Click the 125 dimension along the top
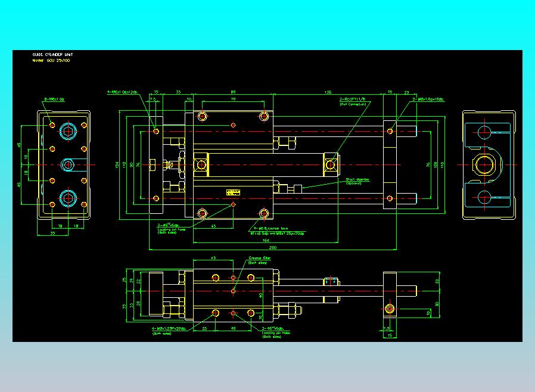The image size is (535, 392). click(x=328, y=92)
